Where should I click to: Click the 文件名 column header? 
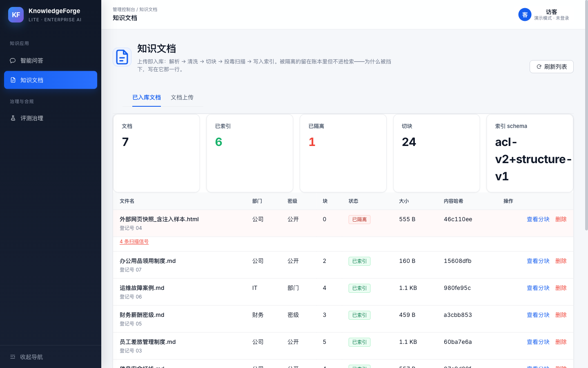pyautogui.click(x=127, y=201)
